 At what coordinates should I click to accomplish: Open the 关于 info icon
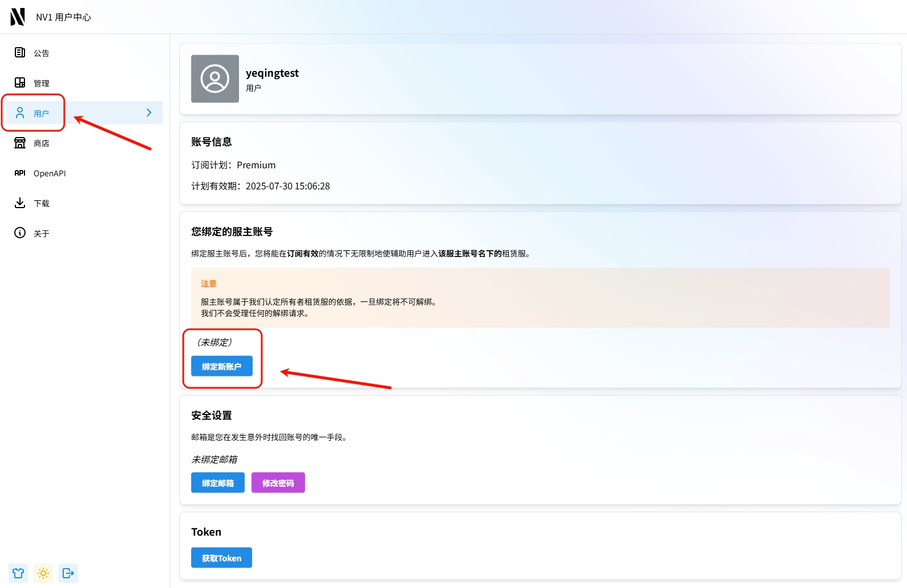tap(20, 233)
